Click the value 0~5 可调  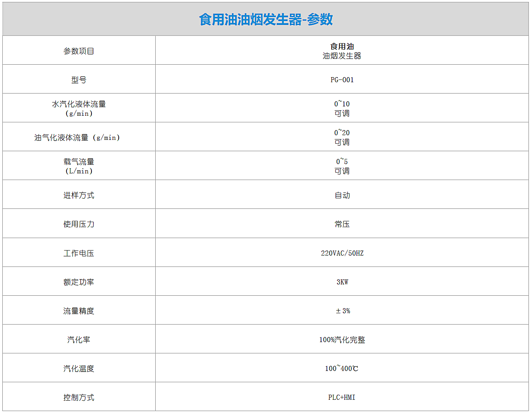[342, 166]
